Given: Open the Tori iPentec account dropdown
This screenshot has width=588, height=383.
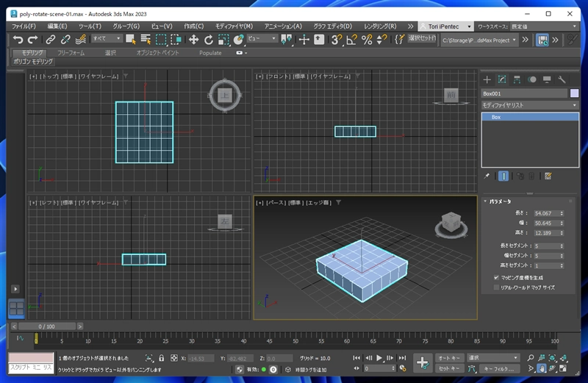Looking at the screenshot, I should (x=445, y=26).
